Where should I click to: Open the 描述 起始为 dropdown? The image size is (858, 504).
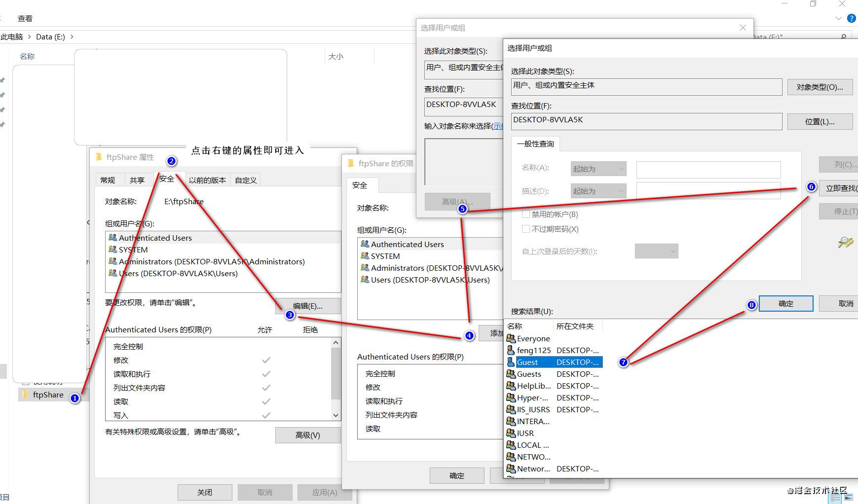point(598,191)
